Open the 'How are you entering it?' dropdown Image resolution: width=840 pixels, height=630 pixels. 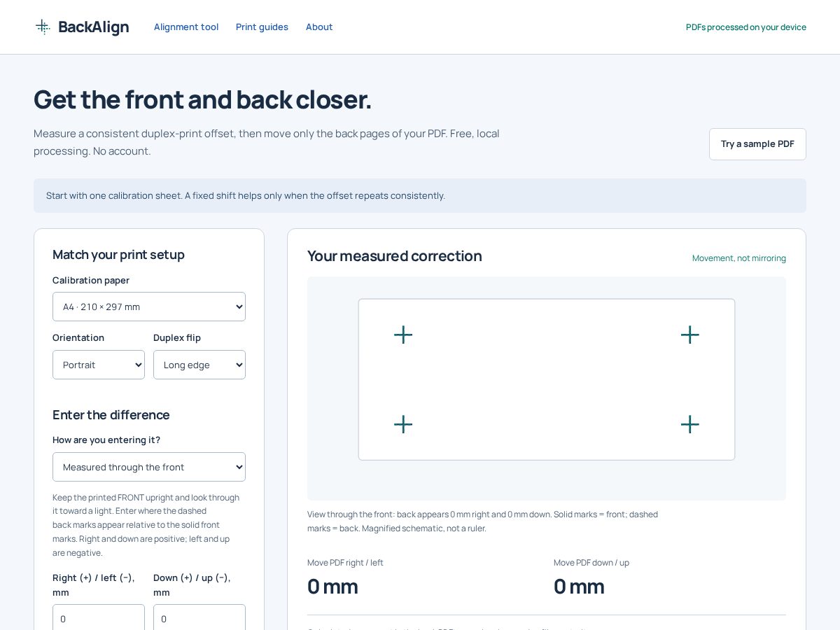point(149,467)
